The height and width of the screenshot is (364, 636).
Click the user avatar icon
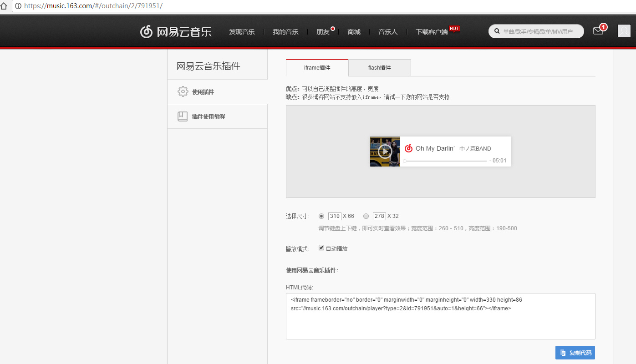[624, 31]
